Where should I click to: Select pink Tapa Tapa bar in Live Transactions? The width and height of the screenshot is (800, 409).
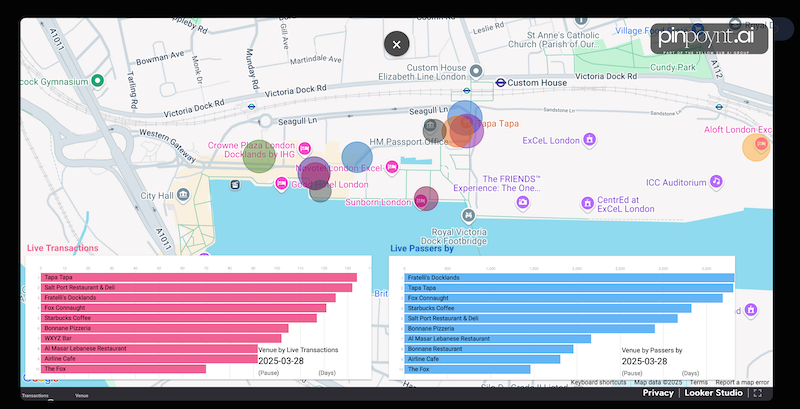[x=199, y=277]
